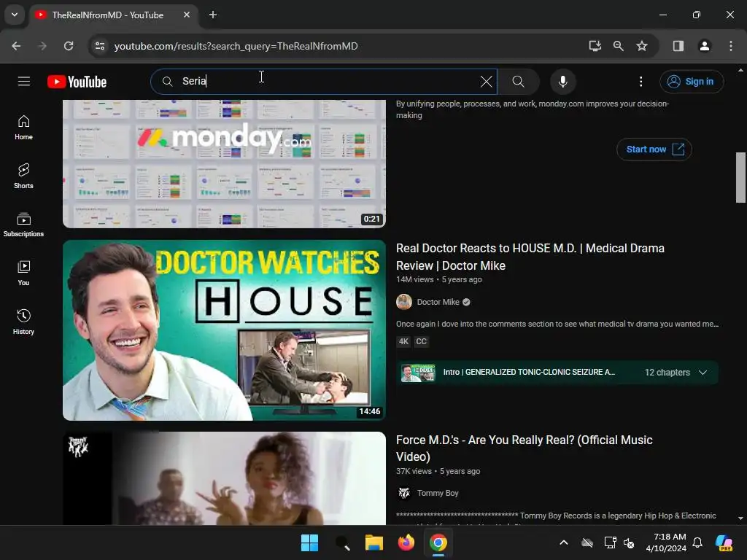Show hidden system tray icons
Image resolution: width=747 pixels, height=560 pixels.
564,542
